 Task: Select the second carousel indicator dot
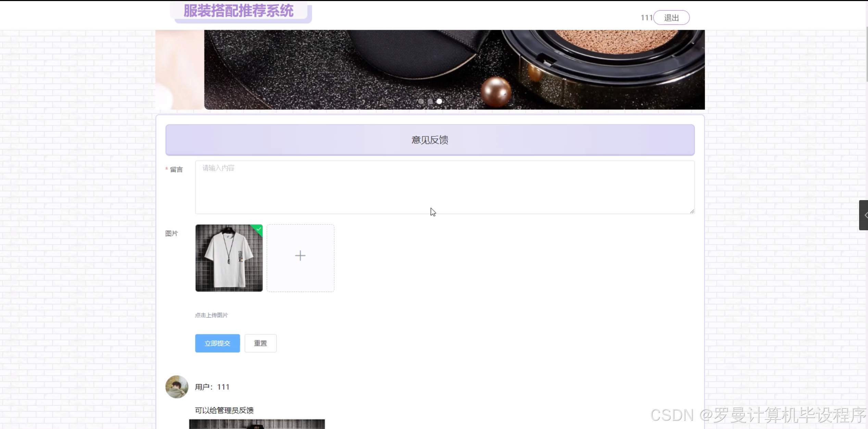430,101
